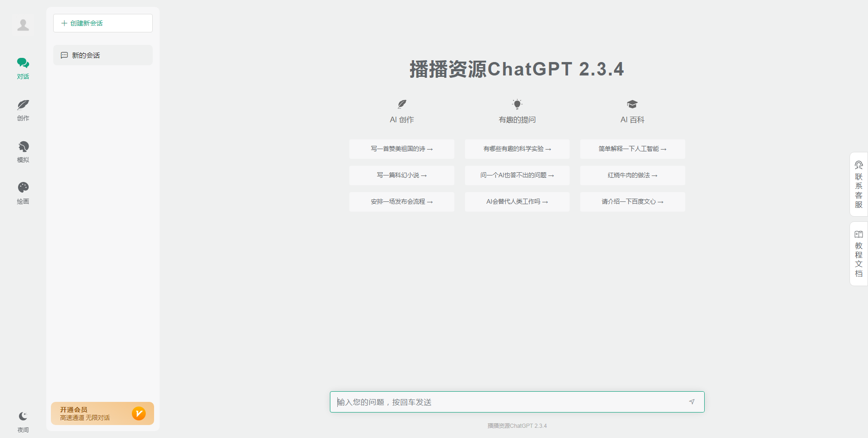The width and height of the screenshot is (868, 438).
Task: Choose prompt AI会替代人类工作吗
Action: point(517,202)
